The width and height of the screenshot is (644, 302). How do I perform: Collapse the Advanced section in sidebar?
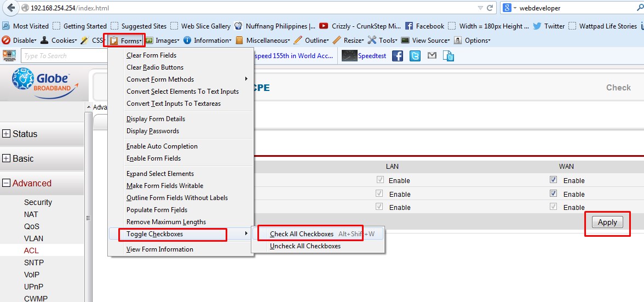click(x=6, y=183)
